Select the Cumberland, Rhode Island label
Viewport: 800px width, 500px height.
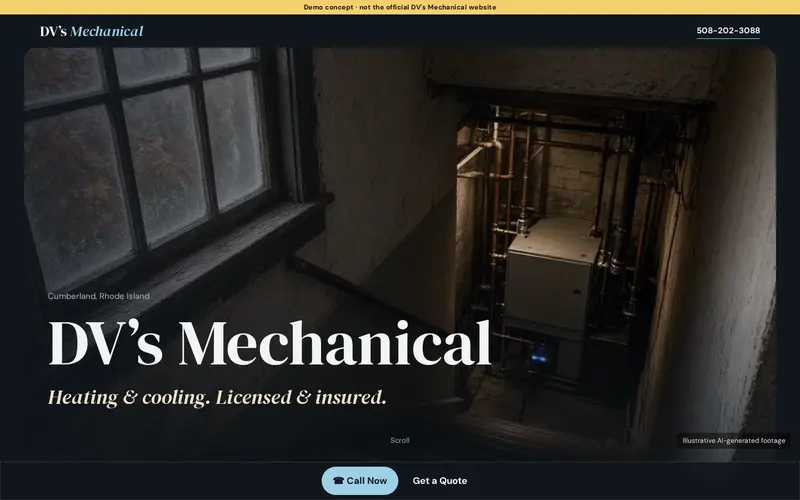98,296
